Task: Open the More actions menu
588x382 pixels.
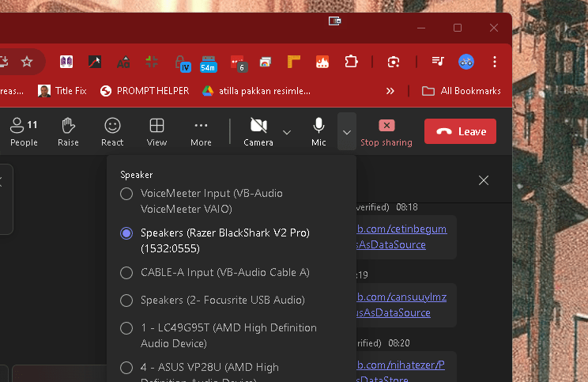Action: pos(201,132)
